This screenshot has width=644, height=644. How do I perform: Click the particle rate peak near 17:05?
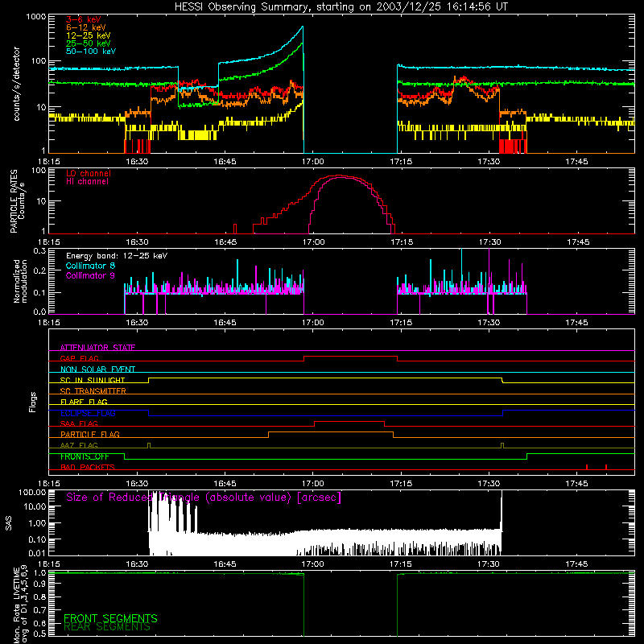coord(341,175)
